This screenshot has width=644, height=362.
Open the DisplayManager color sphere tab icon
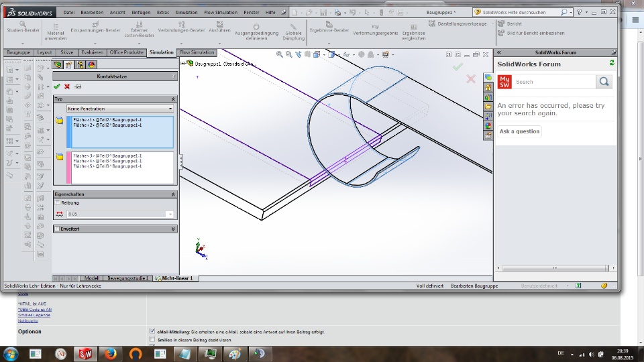[x=91, y=65]
